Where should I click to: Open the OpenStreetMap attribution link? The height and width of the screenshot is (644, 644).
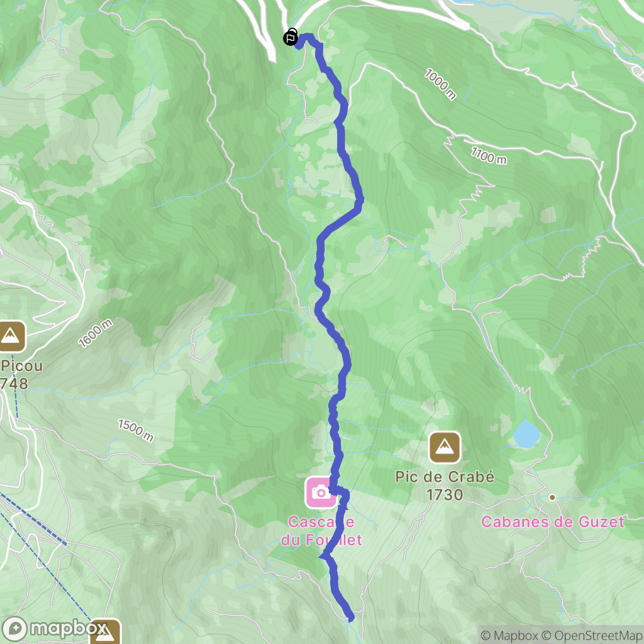pos(592,635)
